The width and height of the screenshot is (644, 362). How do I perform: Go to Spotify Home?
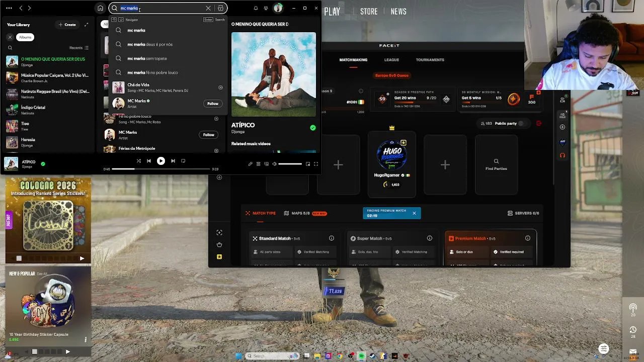coord(100,8)
